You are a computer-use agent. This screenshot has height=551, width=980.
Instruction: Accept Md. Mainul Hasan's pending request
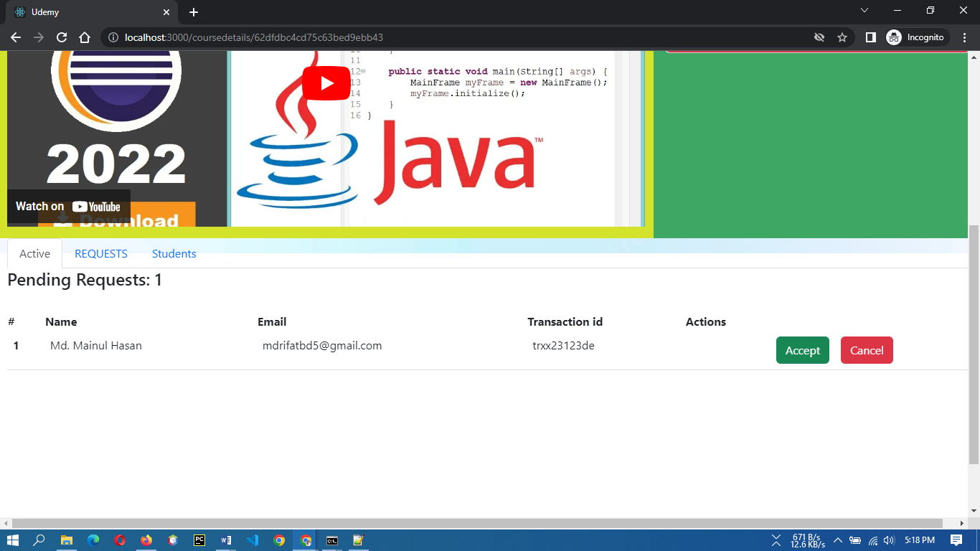click(x=802, y=350)
